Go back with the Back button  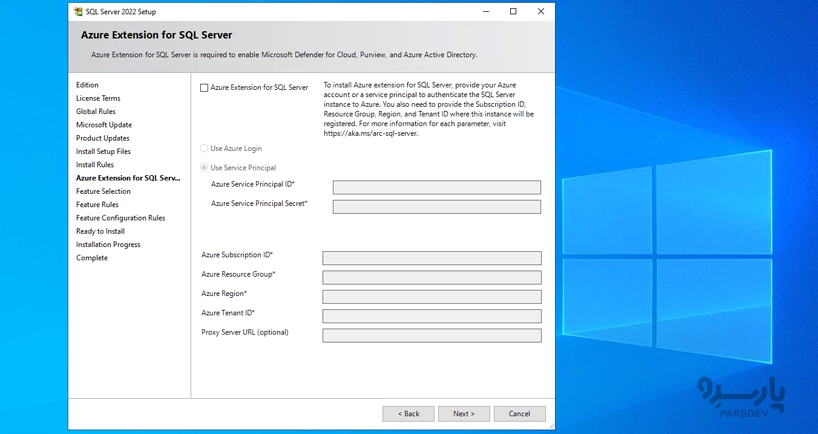[x=408, y=413]
